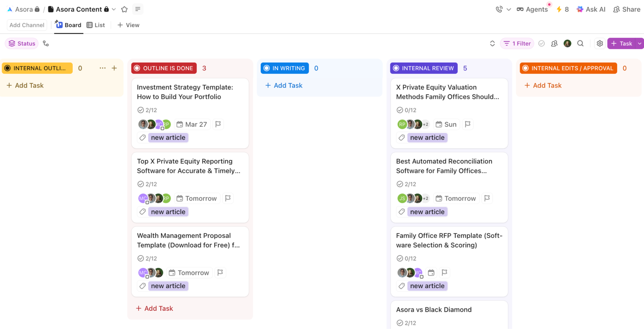644x329 pixels.
Task: Open the Mar 27 due date picker
Action: pos(192,124)
